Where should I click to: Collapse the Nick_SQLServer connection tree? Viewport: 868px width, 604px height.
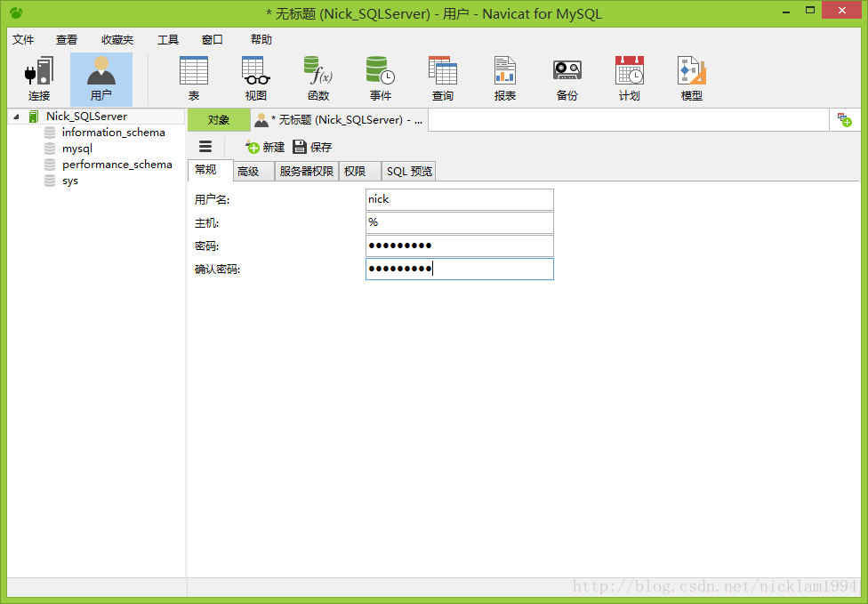17,117
